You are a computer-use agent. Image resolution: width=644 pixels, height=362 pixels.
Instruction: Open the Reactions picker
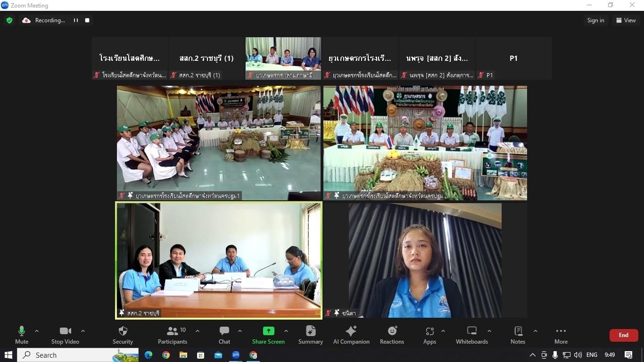tap(392, 335)
